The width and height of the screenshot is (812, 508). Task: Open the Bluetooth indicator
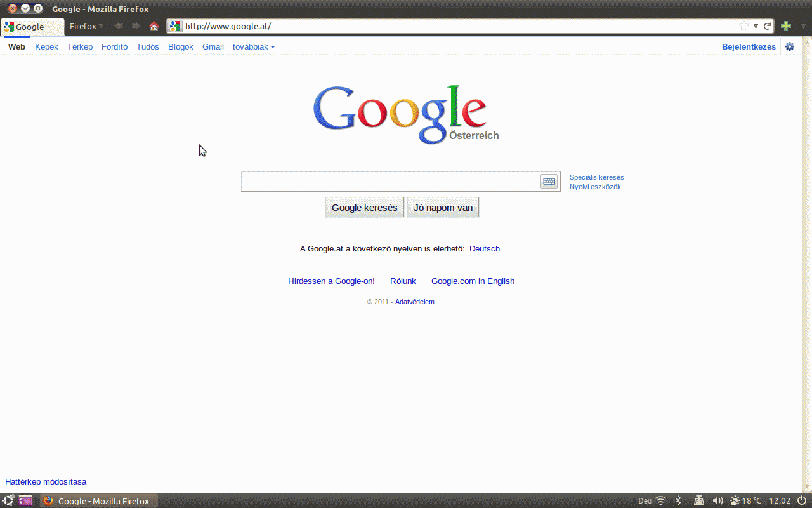[x=678, y=500]
